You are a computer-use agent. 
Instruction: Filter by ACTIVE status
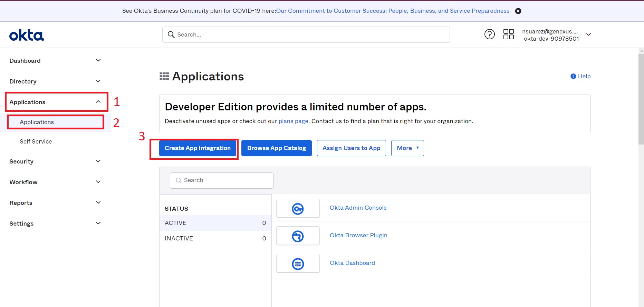pyautogui.click(x=215, y=223)
